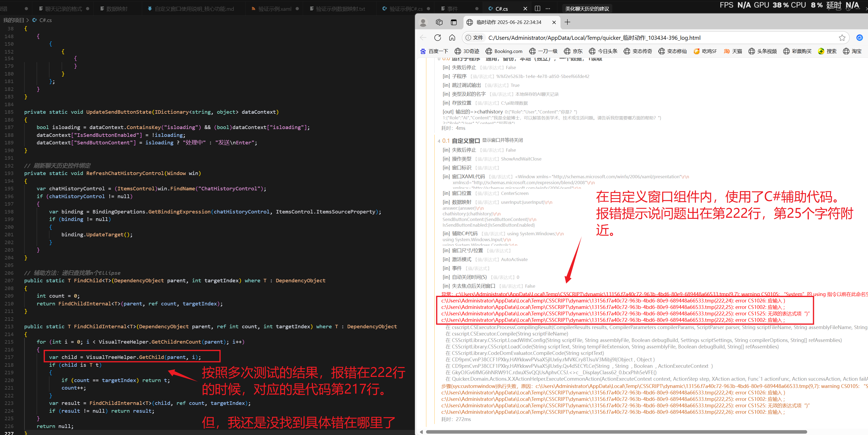Open the 聊天记录的格式 editor tab
The width and height of the screenshot is (868, 435).
63,9
